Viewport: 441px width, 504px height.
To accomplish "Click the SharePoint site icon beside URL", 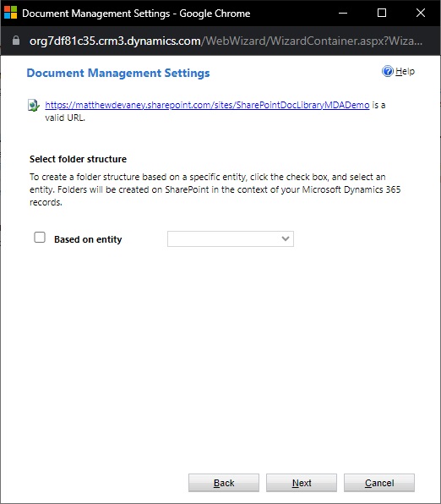I will coord(34,105).
